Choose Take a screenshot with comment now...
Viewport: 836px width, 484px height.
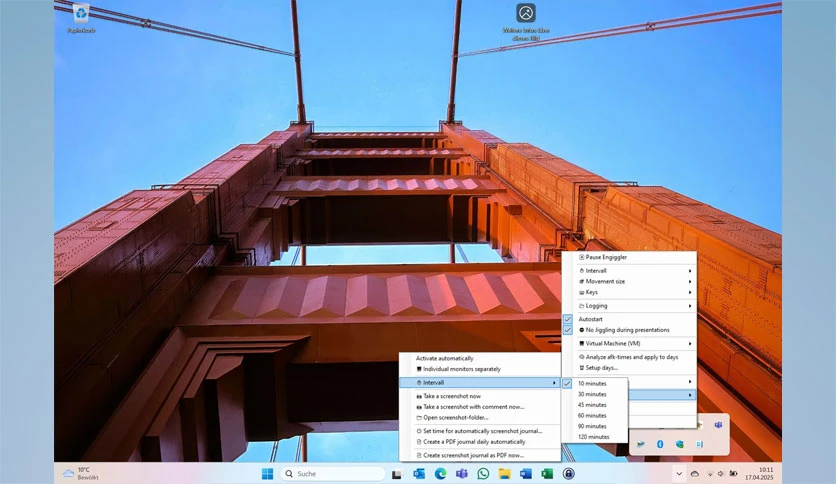[479, 407]
